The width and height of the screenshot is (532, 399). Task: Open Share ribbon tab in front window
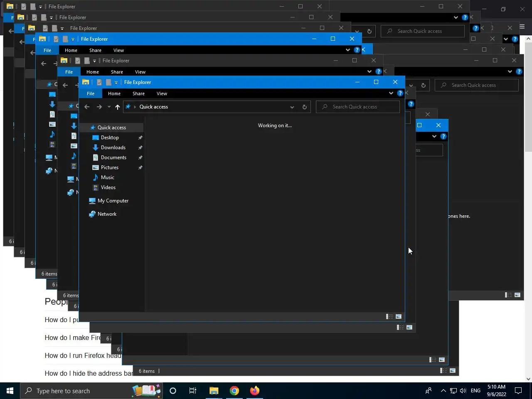point(138,94)
